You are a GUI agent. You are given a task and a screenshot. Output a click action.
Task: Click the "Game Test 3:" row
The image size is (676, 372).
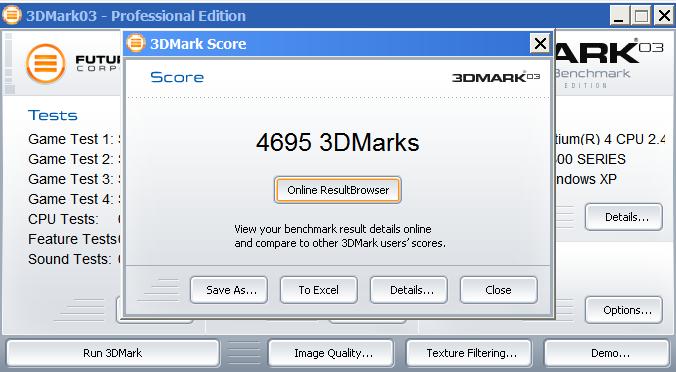pos(75,179)
